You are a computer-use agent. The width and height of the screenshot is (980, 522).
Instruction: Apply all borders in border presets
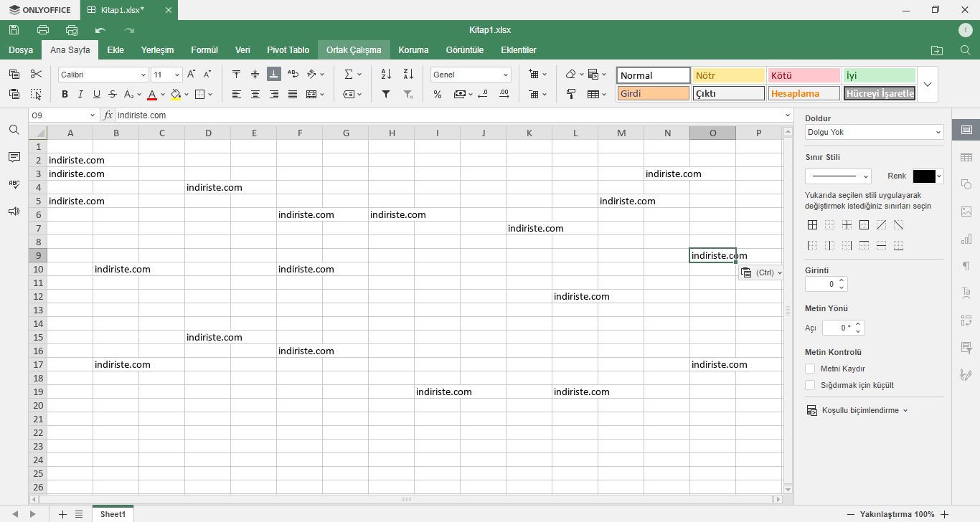(x=812, y=225)
